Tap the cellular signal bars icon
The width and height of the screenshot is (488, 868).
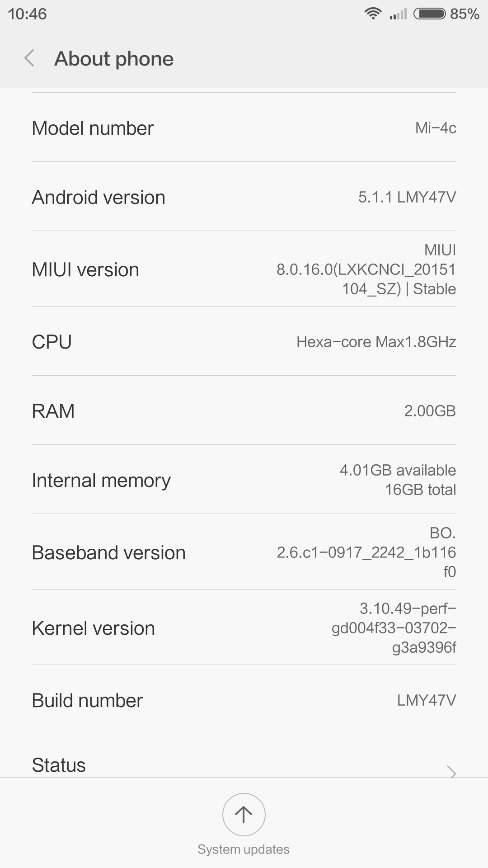[x=398, y=14]
